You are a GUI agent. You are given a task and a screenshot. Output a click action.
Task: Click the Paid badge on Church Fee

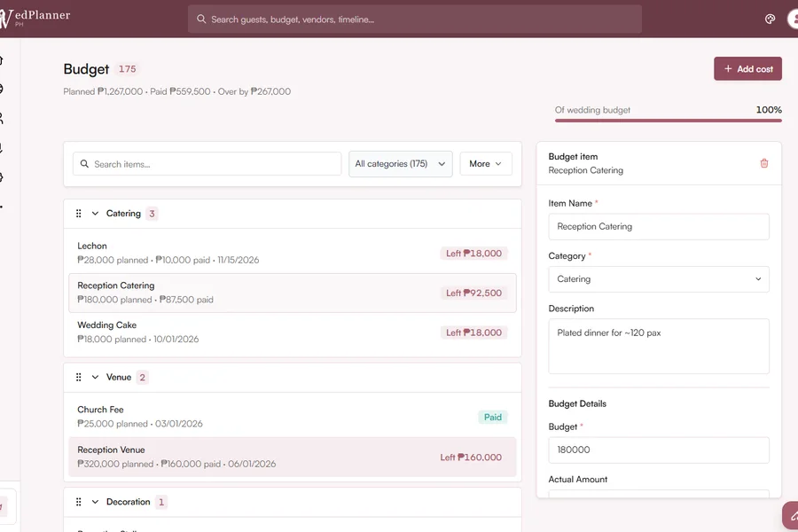[493, 417]
